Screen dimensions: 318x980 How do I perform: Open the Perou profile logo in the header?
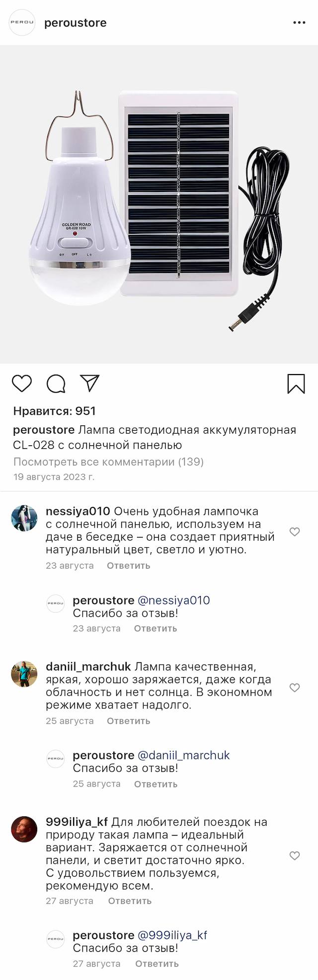tap(22, 23)
